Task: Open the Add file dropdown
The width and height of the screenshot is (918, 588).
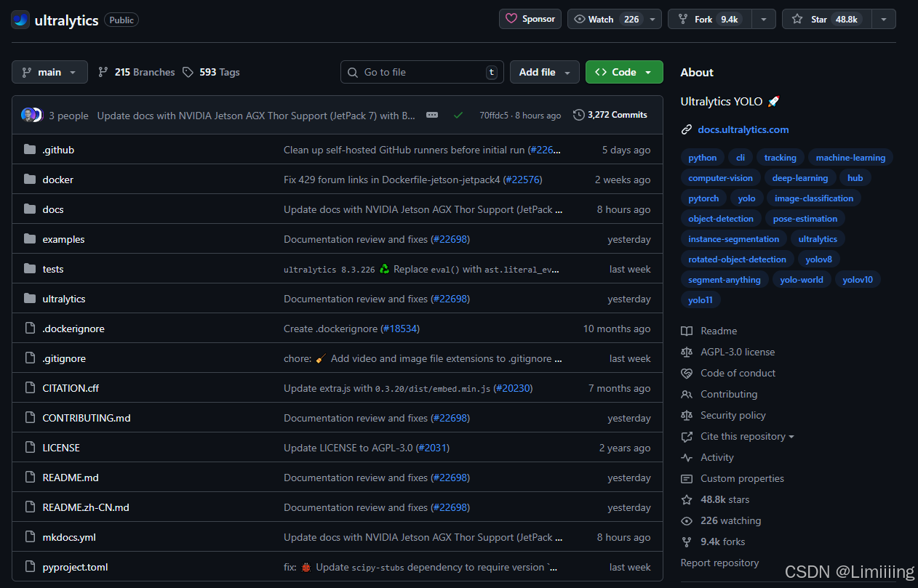Action: tap(545, 72)
